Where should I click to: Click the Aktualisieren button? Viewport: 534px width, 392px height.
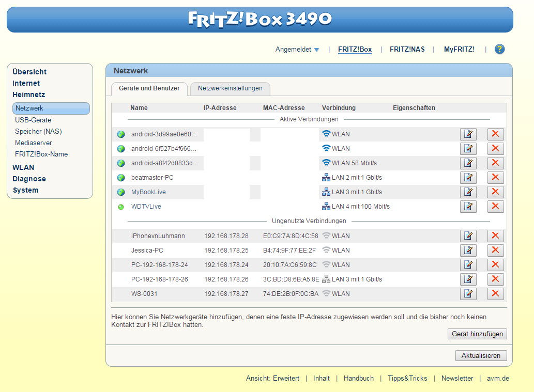click(481, 356)
